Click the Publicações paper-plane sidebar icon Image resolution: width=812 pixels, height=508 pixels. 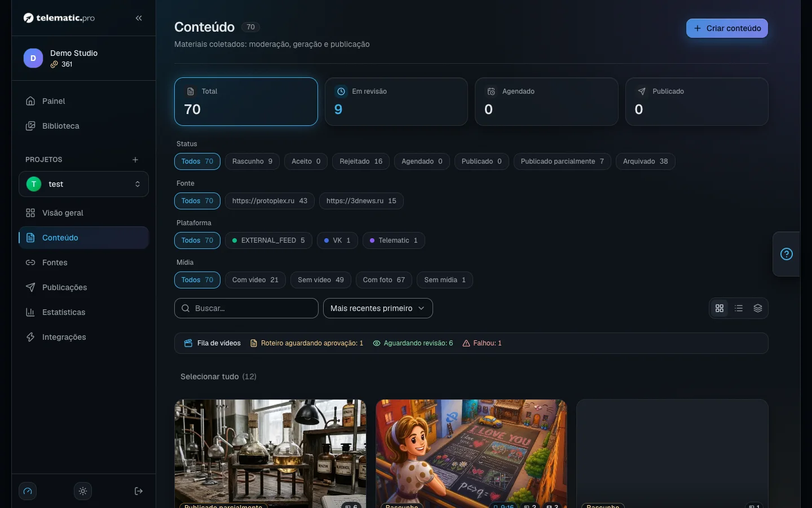30,287
